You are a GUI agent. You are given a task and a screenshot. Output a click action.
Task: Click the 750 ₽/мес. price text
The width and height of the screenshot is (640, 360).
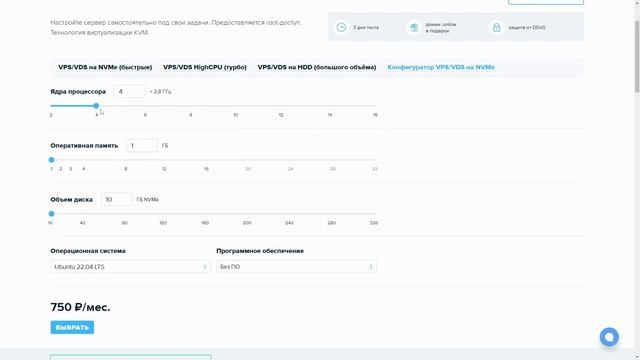[x=80, y=307]
